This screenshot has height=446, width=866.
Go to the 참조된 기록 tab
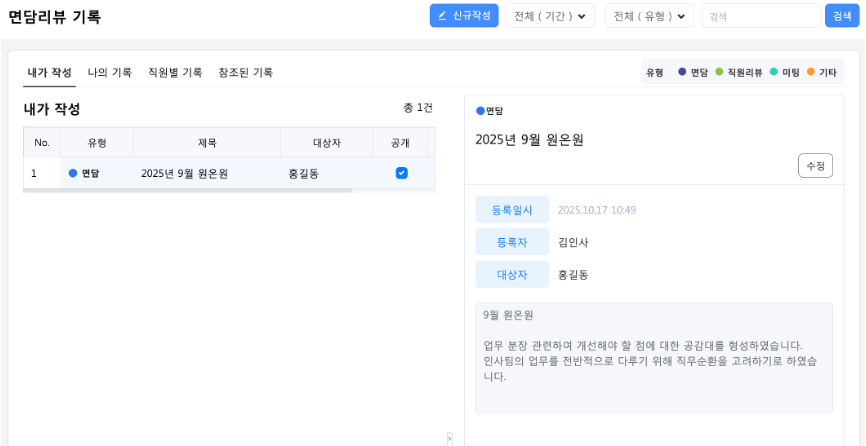coord(245,73)
